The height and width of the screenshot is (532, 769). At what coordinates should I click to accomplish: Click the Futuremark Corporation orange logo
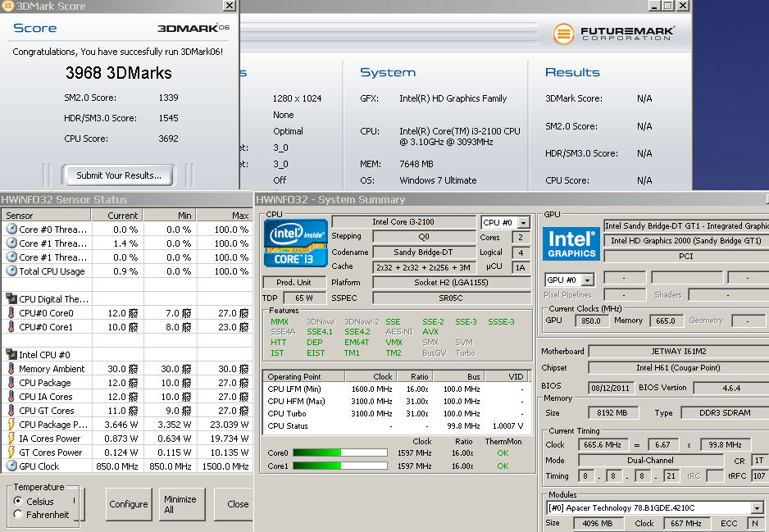(x=563, y=34)
